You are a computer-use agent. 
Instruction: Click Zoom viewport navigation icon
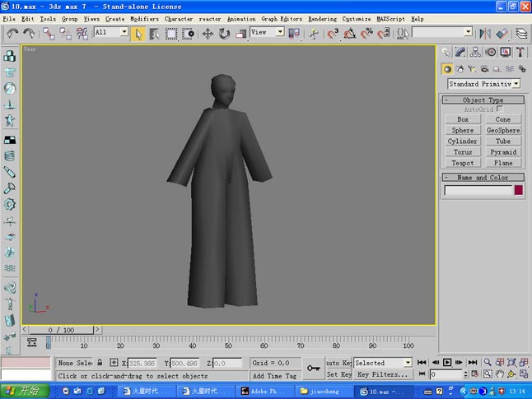tap(488, 362)
